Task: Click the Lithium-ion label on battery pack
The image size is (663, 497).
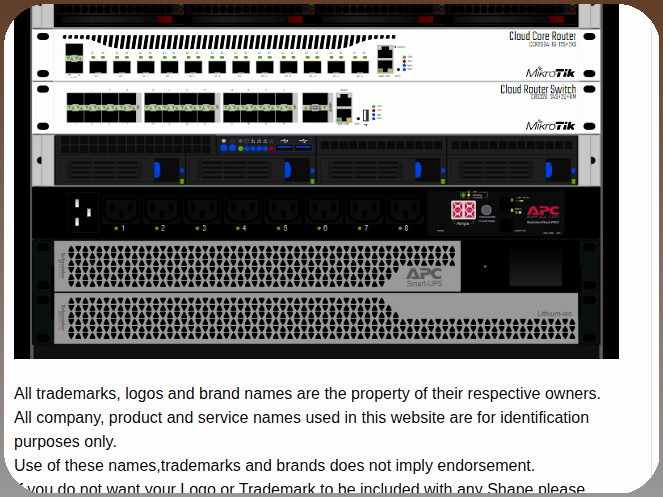Action: [554, 313]
